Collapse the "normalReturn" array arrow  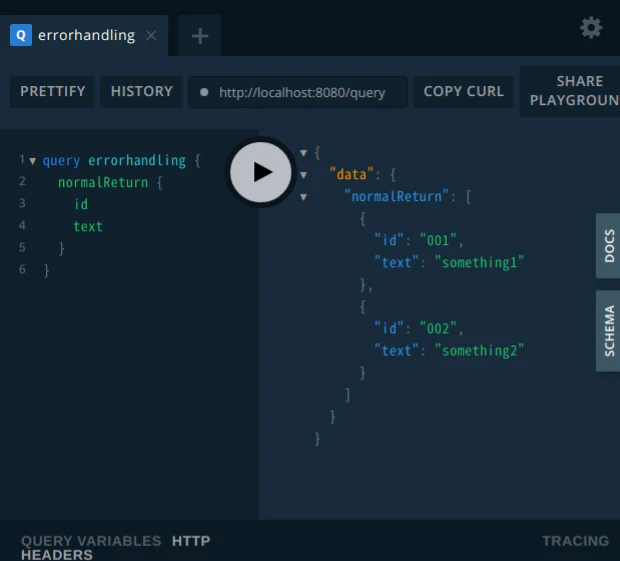point(303,196)
